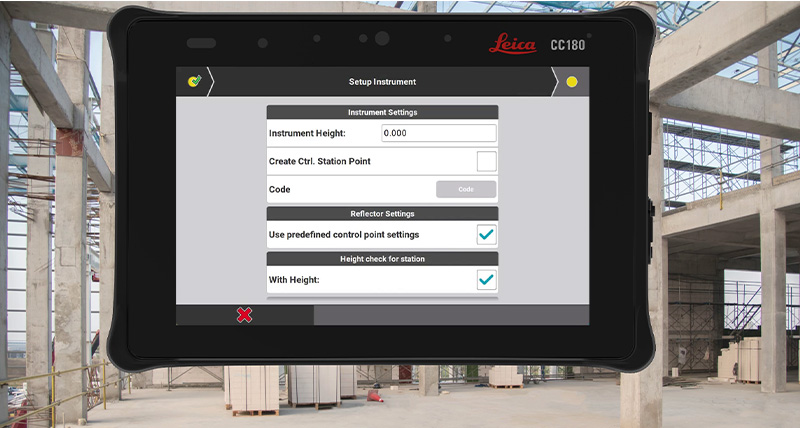The image size is (800, 428).
Task: Click the Code row label
Action: (x=280, y=189)
